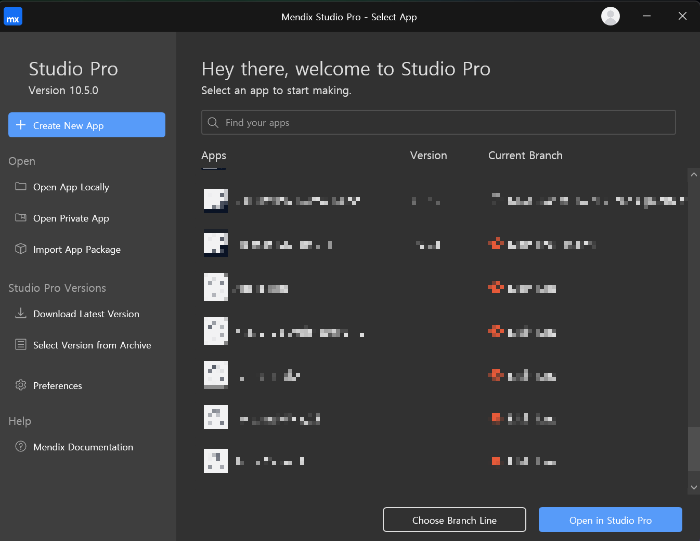
Task: Click the app list scrollbar thumb
Action: (x=694, y=449)
